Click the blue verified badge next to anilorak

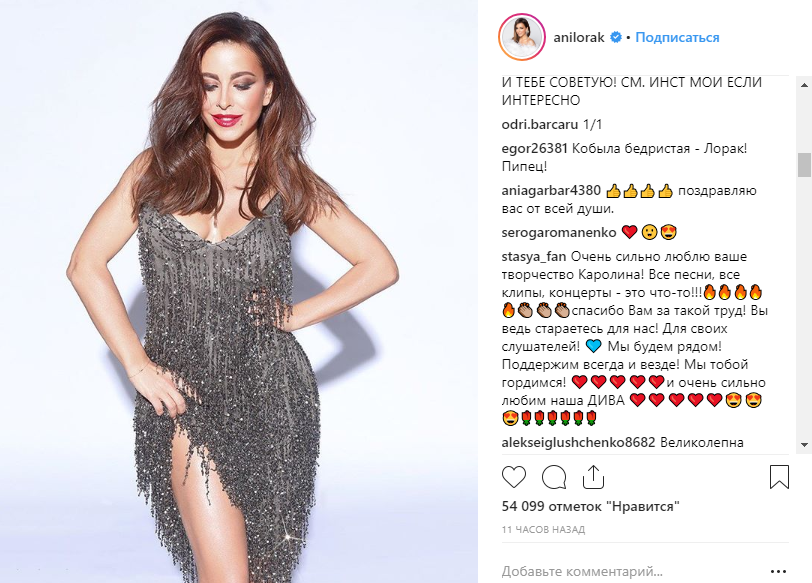(616, 37)
